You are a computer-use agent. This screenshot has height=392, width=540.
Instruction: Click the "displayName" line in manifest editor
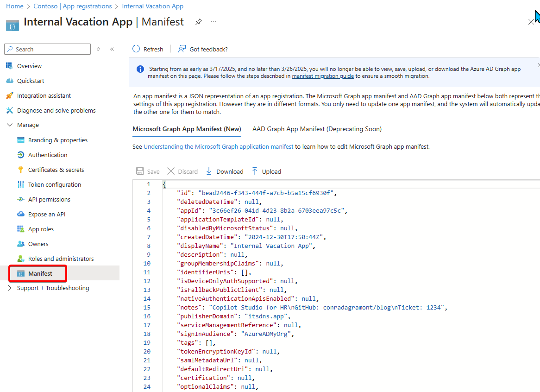click(246, 246)
